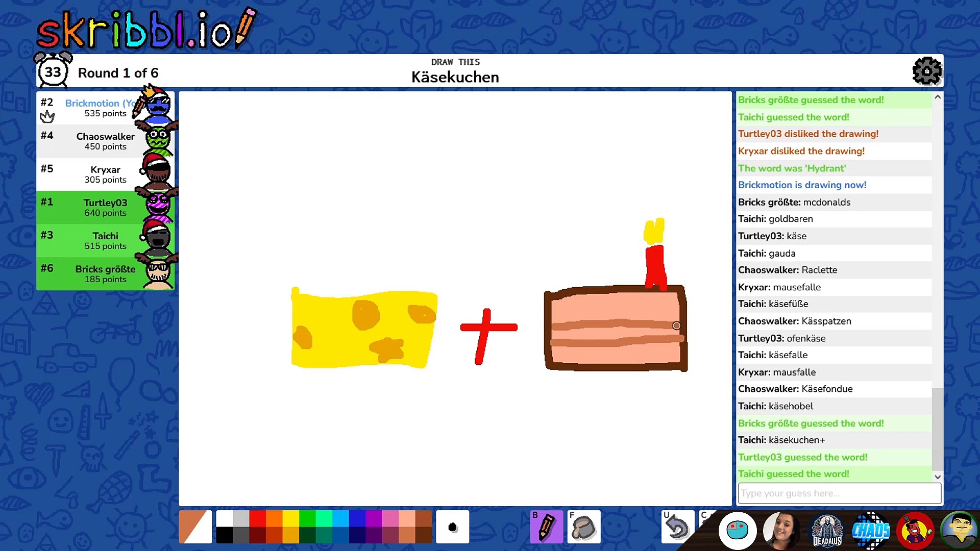Select player Turtley03 in the list
Image resolution: width=980 pixels, height=551 pixels.
105,207
